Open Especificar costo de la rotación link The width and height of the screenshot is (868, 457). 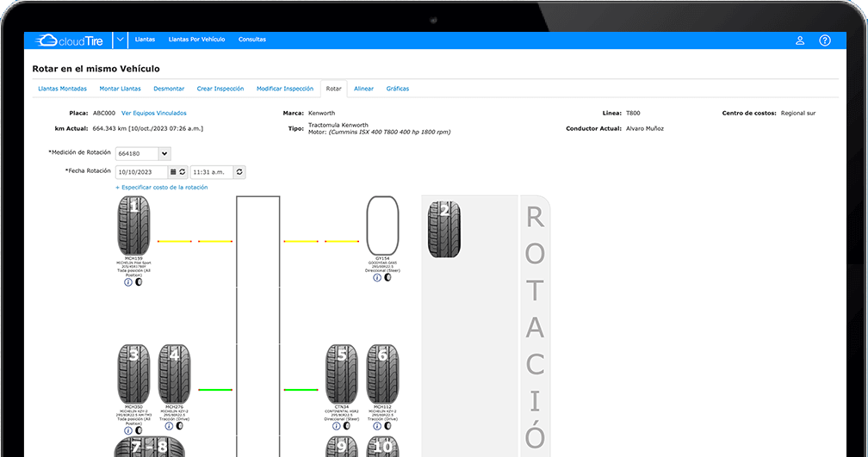coord(162,188)
